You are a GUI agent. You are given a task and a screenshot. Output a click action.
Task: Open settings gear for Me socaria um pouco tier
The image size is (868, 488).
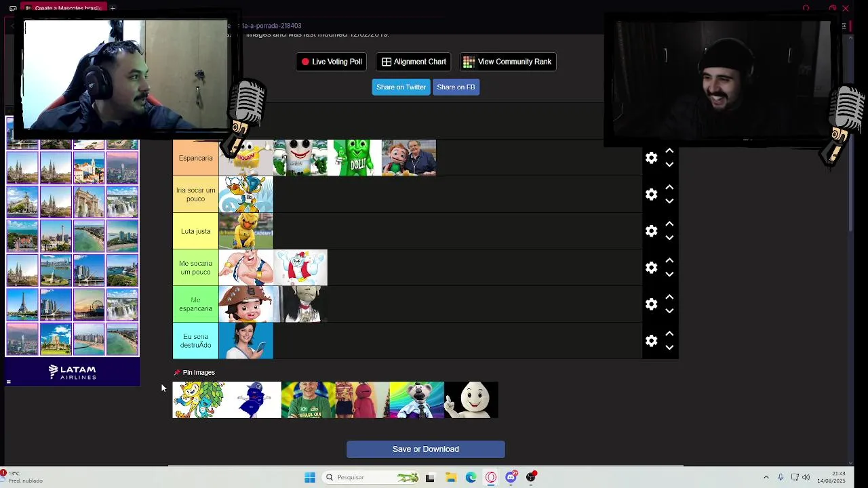pos(651,268)
